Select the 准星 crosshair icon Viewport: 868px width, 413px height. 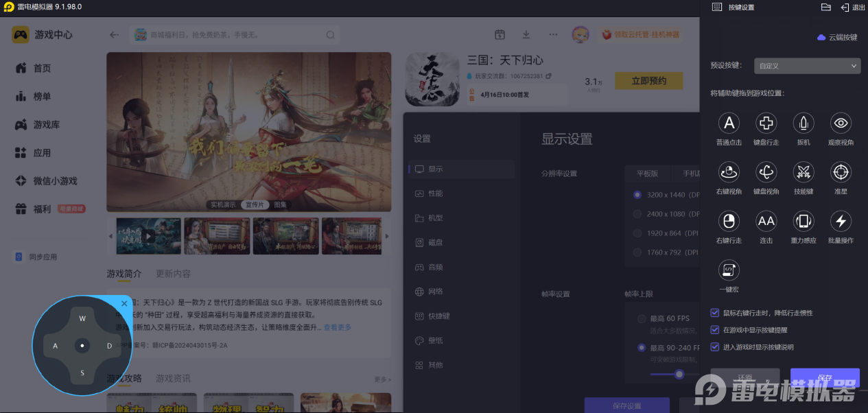841,172
